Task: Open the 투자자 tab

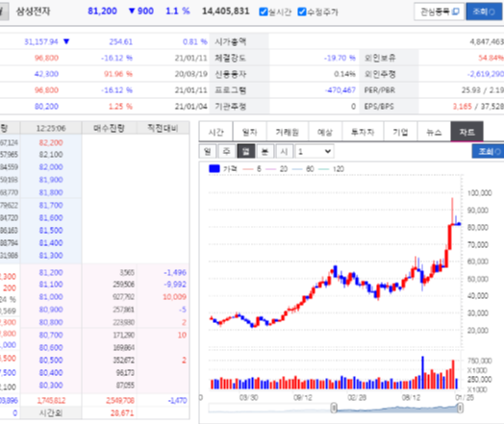Action: click(363, 132)
